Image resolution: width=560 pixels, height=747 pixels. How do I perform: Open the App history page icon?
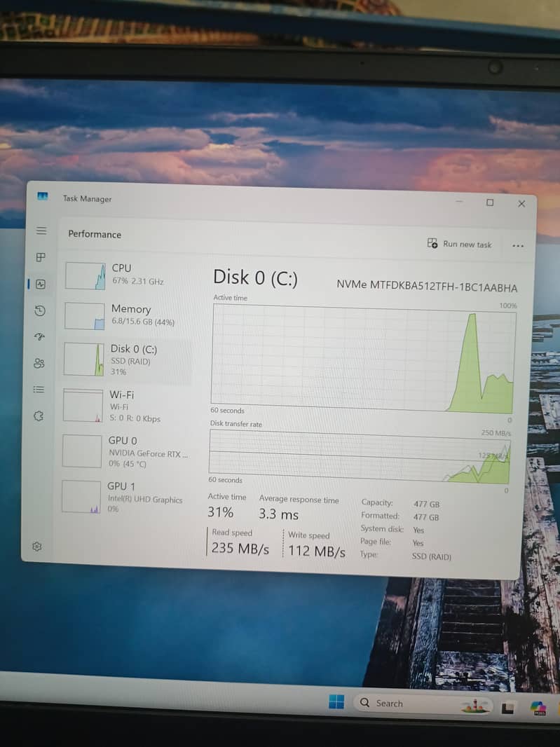click(x=40, y=311)
